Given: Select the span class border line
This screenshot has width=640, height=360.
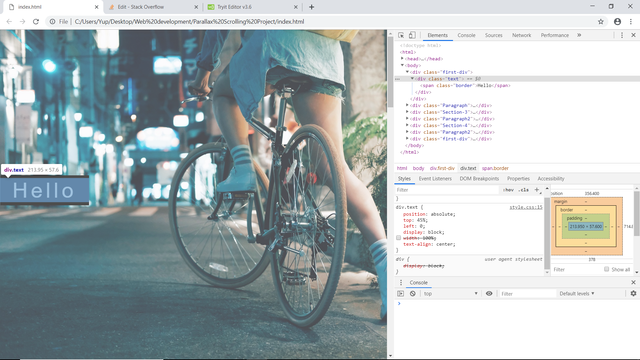Looking at the screenshot, I should point(465,85).
